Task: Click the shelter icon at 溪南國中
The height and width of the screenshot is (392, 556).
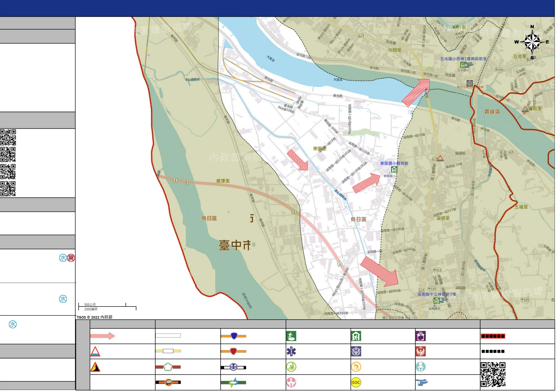Action: click(436, 301)
